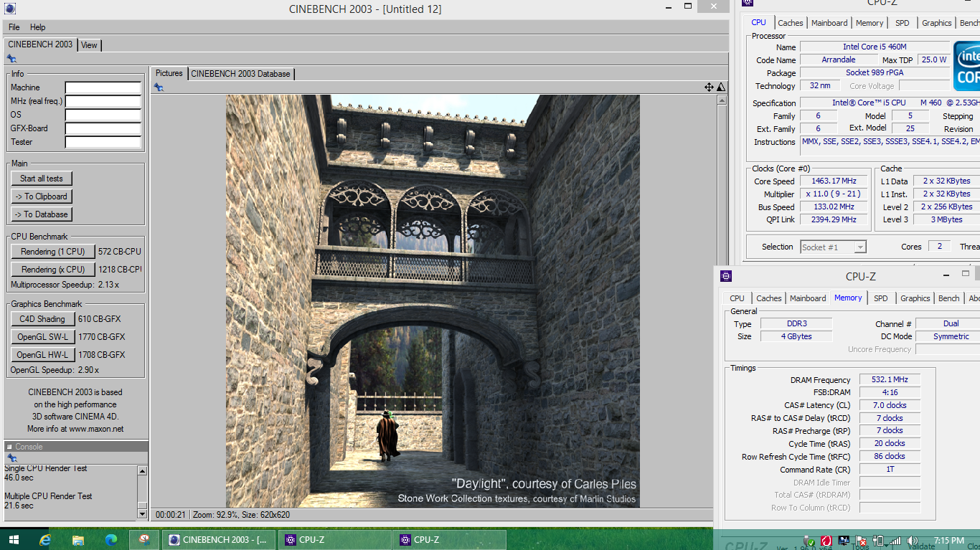Image resolution: width=980 pixels, height=550 pixels.
Task: Click the CPU-Z icon in the Memory window's title bar
Action: pyautogui.click(x=726, y=276)
